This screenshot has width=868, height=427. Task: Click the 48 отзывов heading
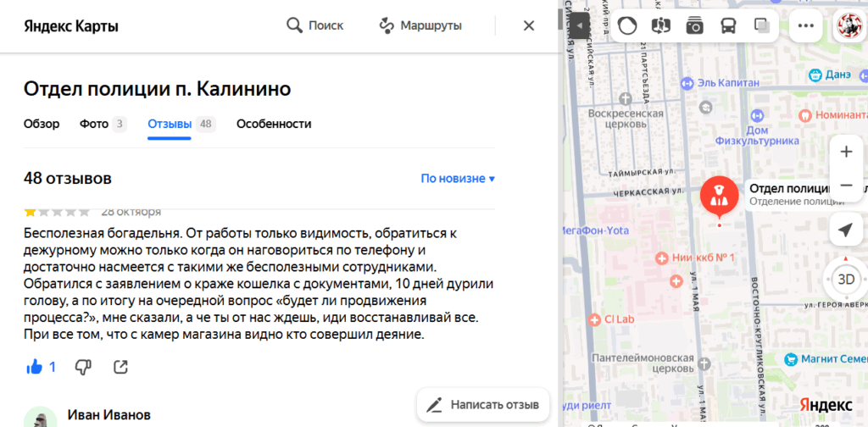(x=68, y=179)
